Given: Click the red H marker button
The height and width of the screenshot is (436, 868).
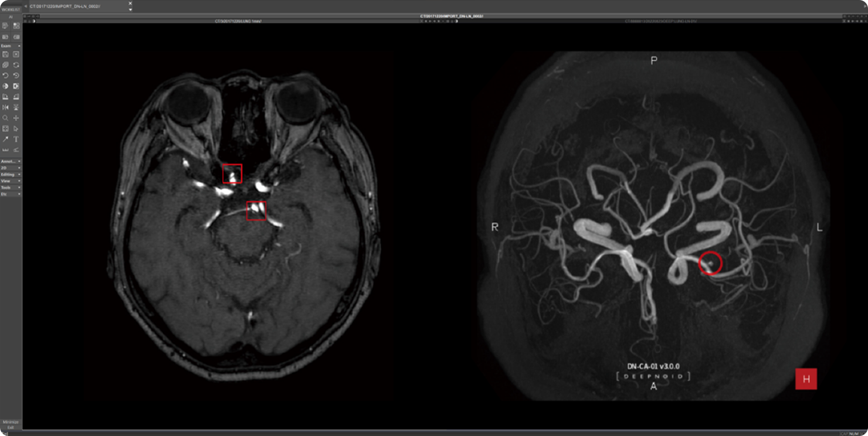Looking at the screenshot, I should pos(806,379).
